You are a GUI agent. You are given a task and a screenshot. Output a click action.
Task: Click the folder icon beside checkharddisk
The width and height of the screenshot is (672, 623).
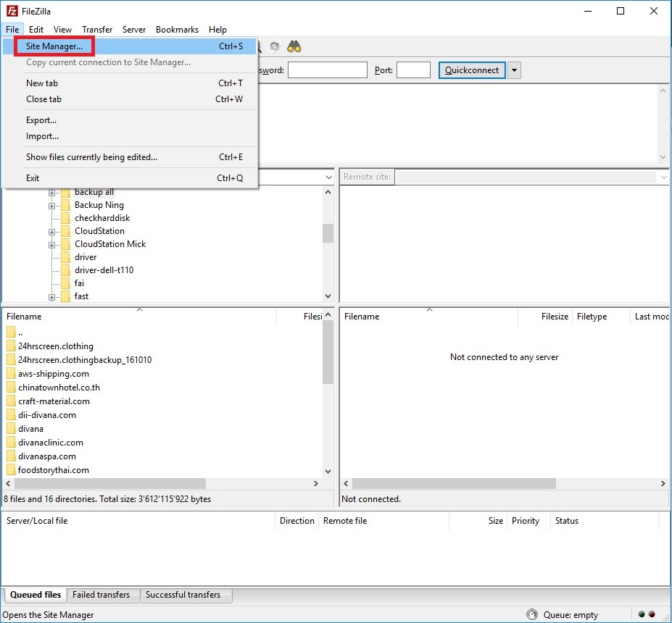[65, 218]
